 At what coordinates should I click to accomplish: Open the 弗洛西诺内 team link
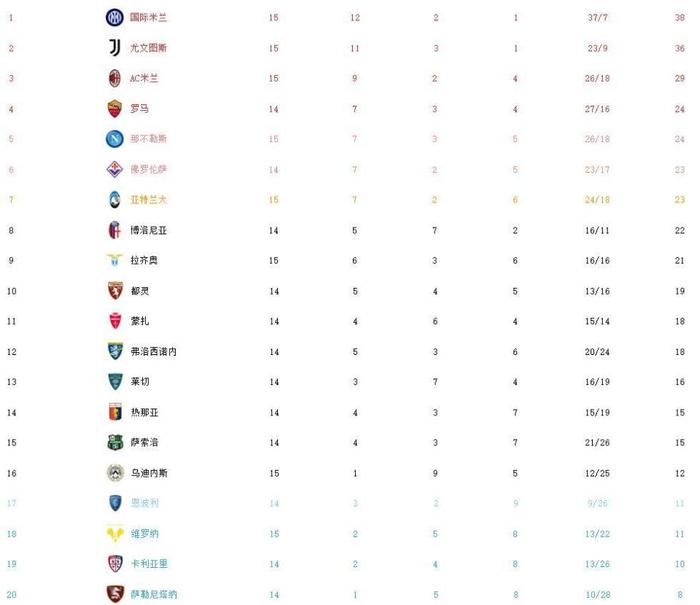click(154, 351)
